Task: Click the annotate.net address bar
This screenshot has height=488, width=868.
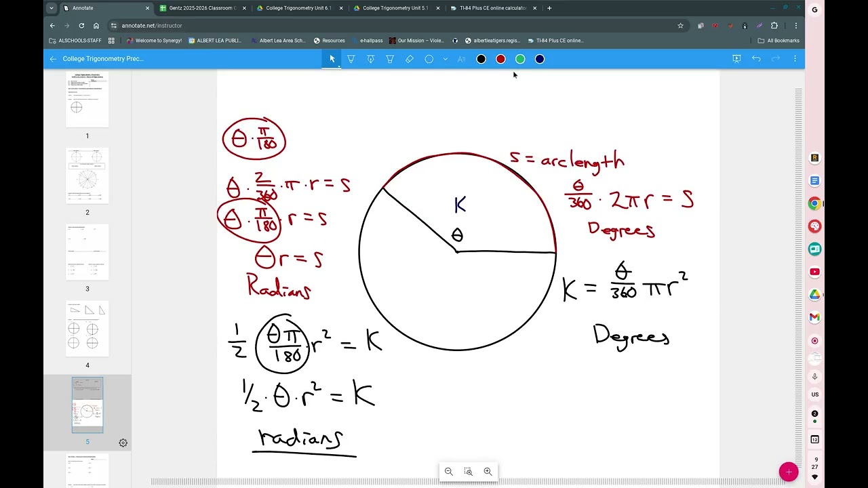Action: pyautogui.click(x=397, y=26)
